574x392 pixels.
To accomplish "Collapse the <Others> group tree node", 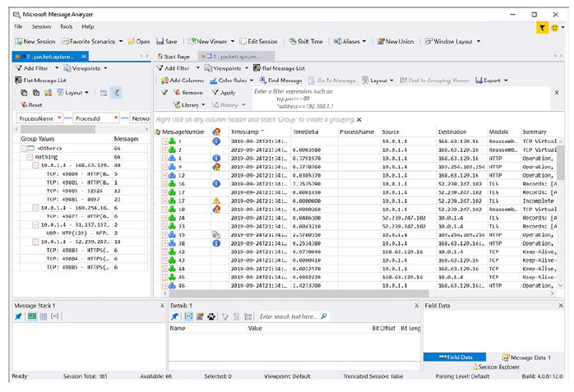I will coord(22,148).
